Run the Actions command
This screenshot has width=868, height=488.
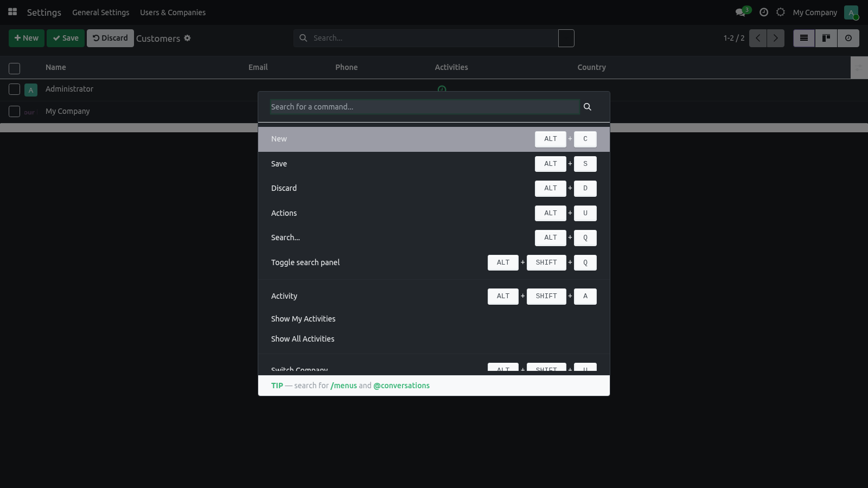434,213
